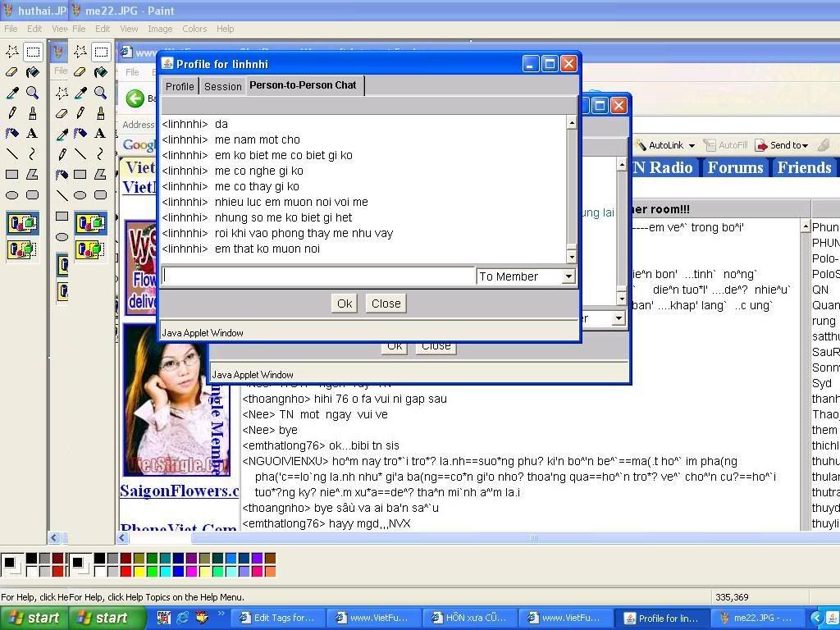Open the Forums tab on the web page
This screenshot has height=630, width=840.
[735, 167]
